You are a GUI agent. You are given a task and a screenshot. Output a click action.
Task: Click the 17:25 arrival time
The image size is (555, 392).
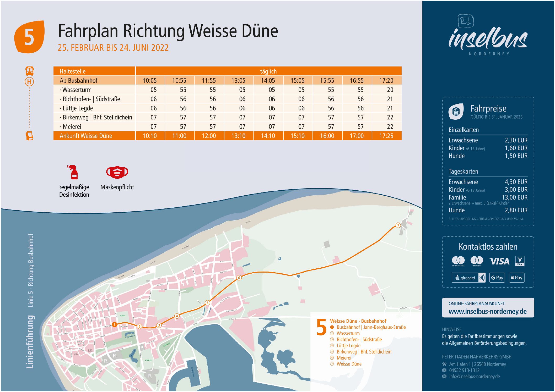[x=386, y=136]
